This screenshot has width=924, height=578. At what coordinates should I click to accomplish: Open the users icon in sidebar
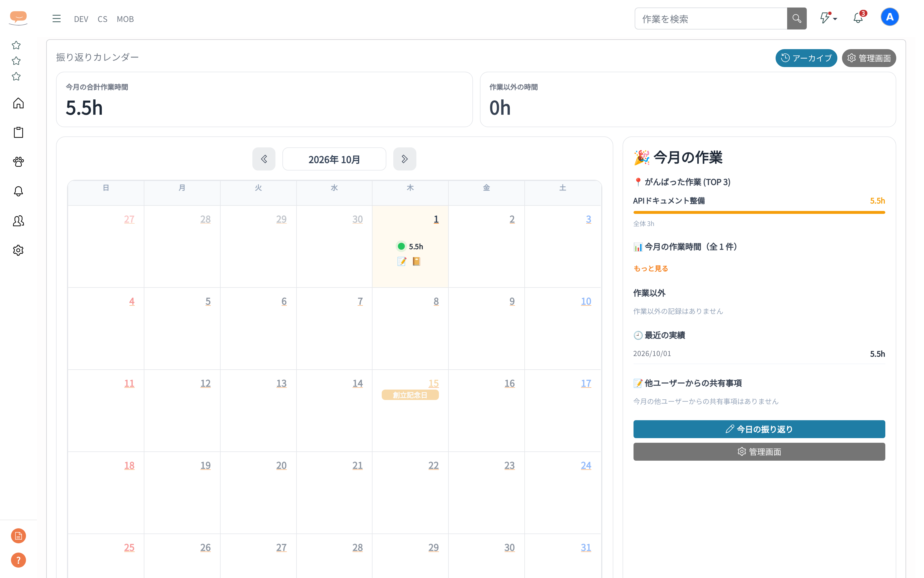click(18, 221)
